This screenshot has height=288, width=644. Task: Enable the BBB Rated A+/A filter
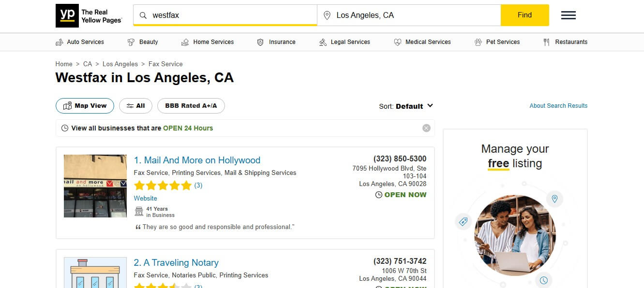[191, 105]
